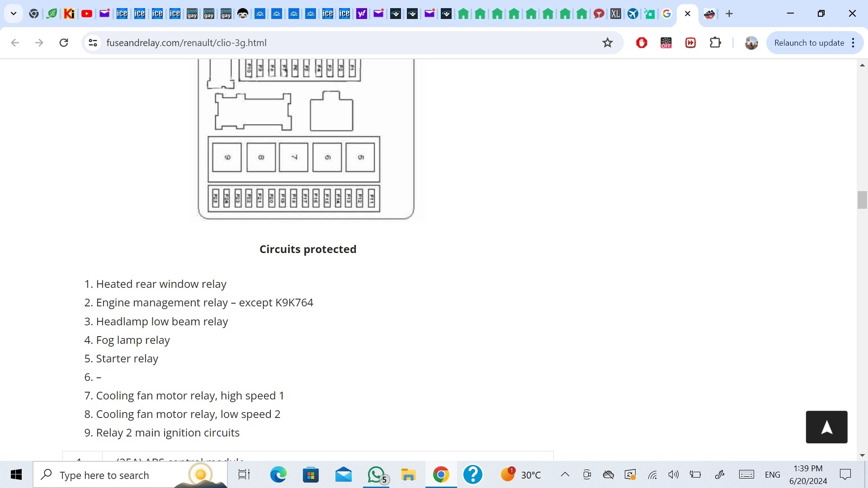Click the scroll-to-top arrow button
This screenshot has height=488, width=868.
coord(826,427)
